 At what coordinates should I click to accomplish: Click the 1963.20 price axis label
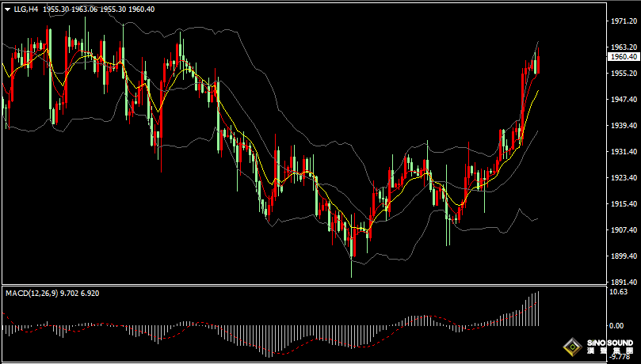coord(623,47)
